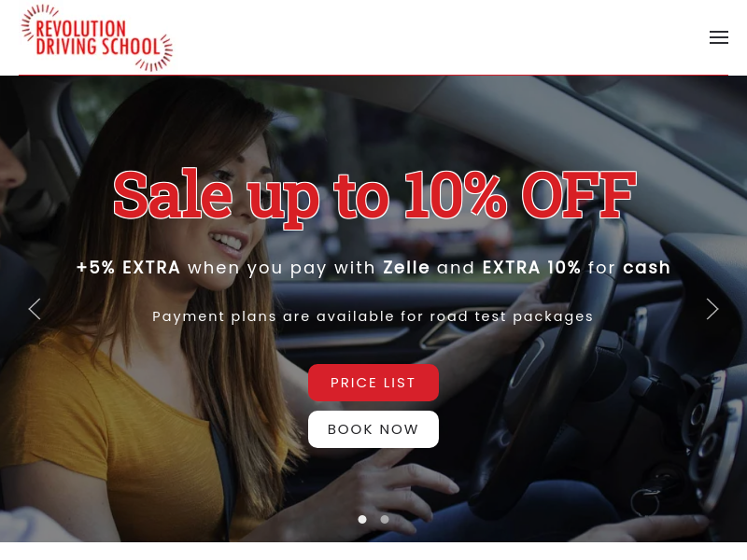This screenshot has height=560, width=747.
Task: Click the Sale up to 10% OFF headline
Action: pyautogui.click(x=375, y=196)
